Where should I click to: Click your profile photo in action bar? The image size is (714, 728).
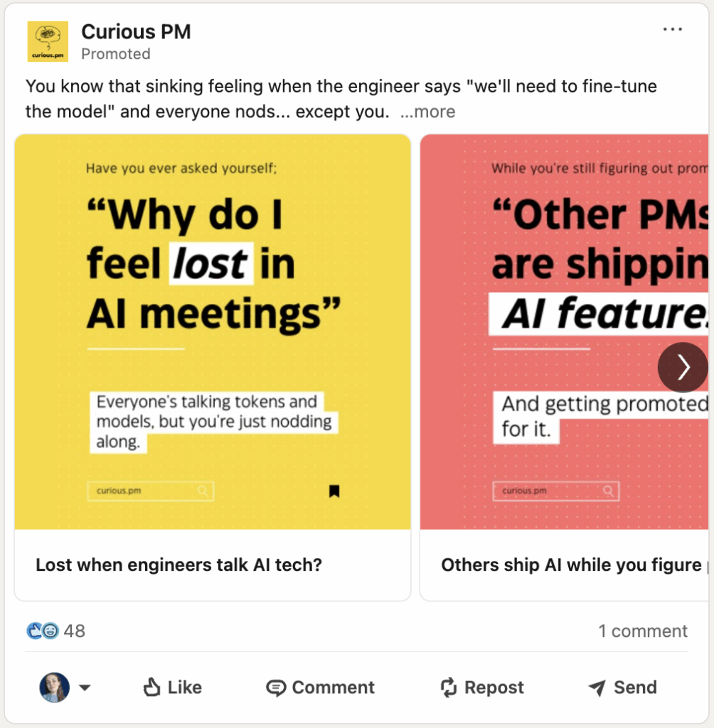pyautogui.click(x=55, y=687)
